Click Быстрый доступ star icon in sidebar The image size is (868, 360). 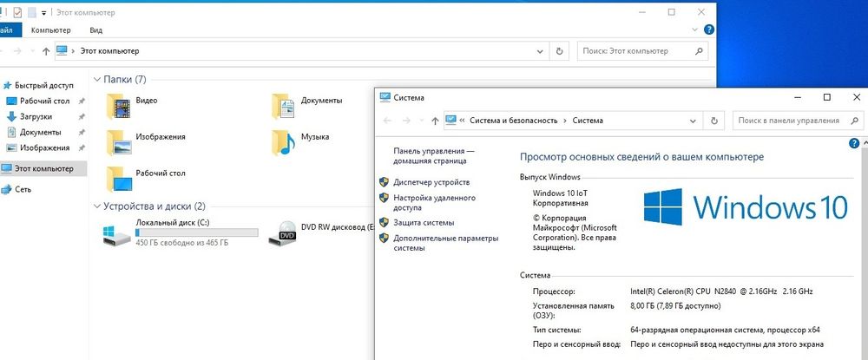point(7,85)
